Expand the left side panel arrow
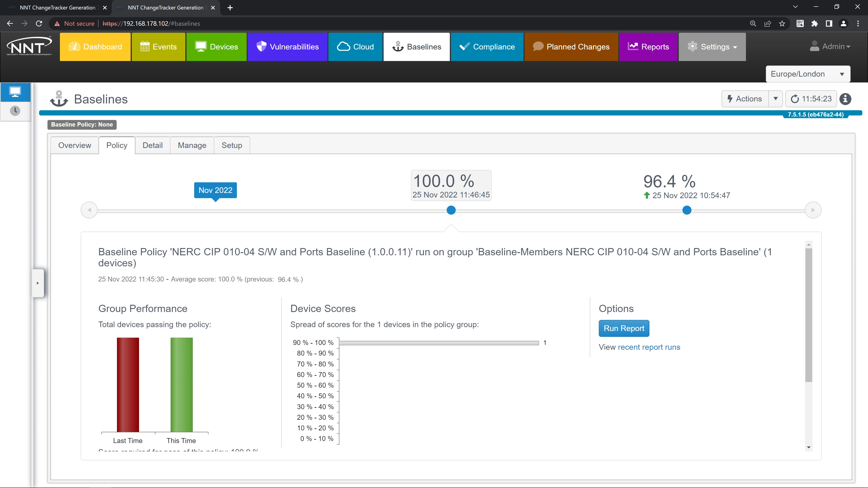The image size is (868, 488). click(x=38, y=283)
